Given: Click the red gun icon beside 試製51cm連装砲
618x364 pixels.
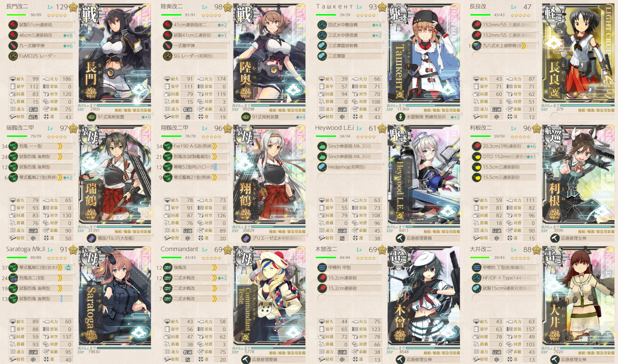Looking at the screenshot, I should click(x=13, y=25).
